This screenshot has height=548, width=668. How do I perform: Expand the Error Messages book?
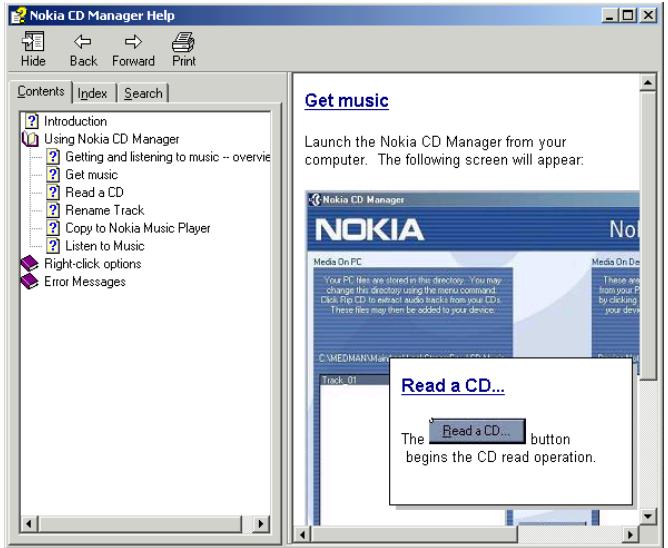coord(29,281)
